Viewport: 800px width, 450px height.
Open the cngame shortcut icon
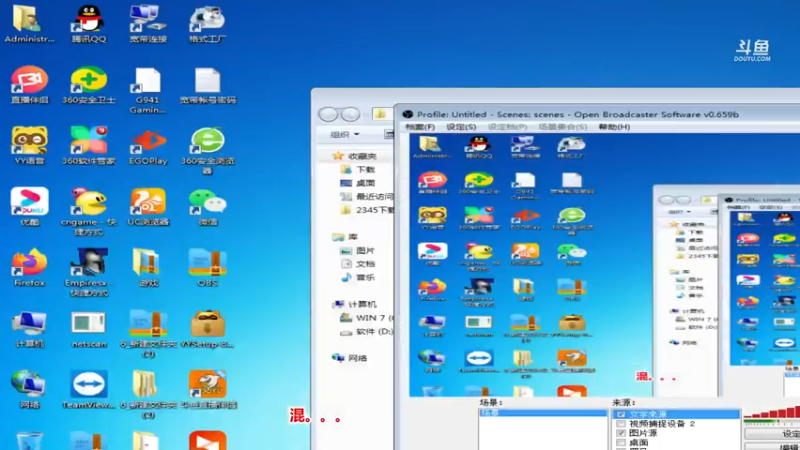point(89,211)
